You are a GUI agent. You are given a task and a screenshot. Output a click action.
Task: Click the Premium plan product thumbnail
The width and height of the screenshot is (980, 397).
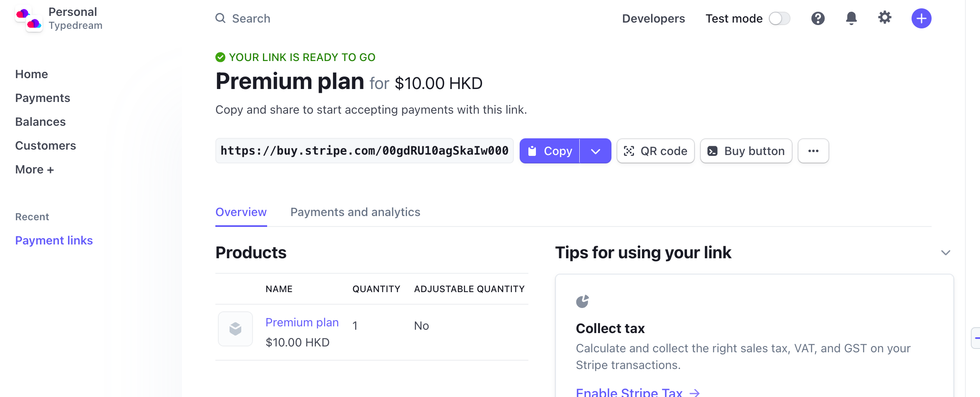point(235,329)
